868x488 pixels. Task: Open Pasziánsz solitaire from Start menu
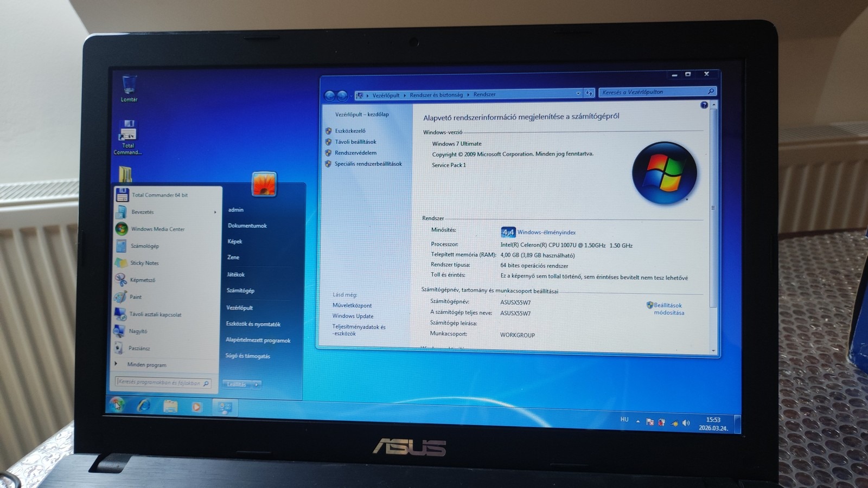[165, 348]
